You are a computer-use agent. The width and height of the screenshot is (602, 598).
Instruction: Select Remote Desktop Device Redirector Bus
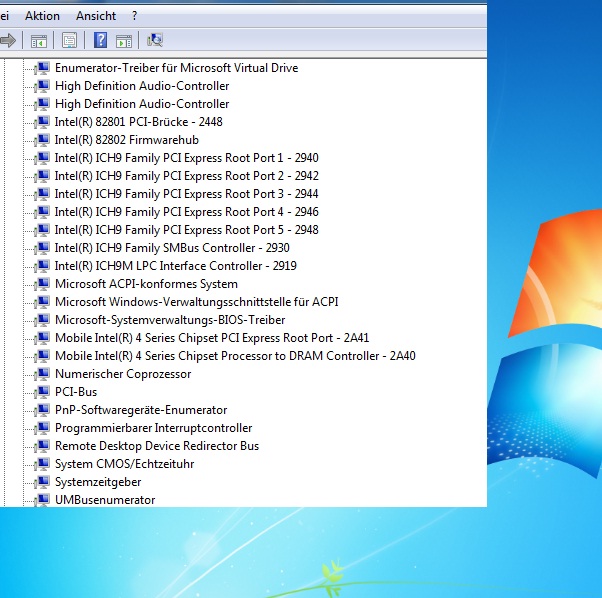click(x=157, y=446)
